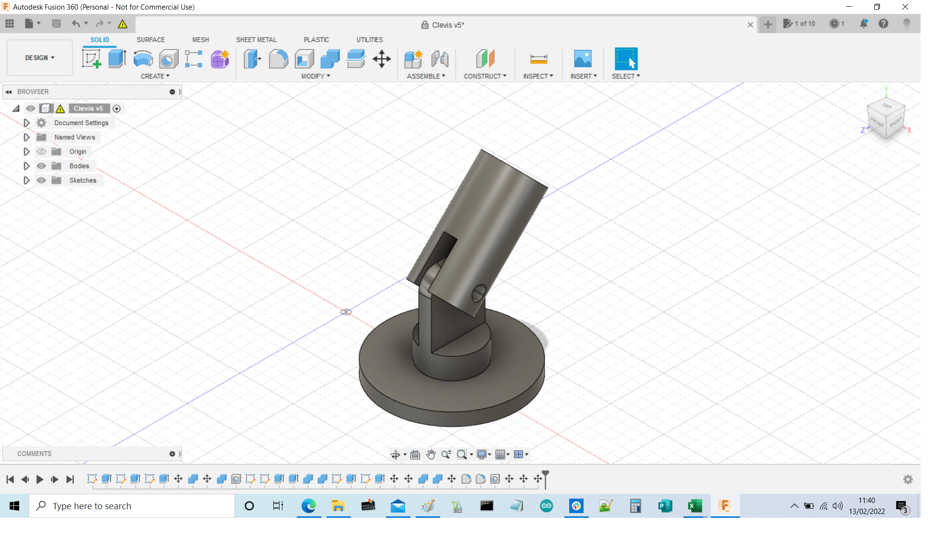Switch to the SURFACE tab
This screenshot has width=936, height=560.
pyautogui.click(x=150, y=39)
